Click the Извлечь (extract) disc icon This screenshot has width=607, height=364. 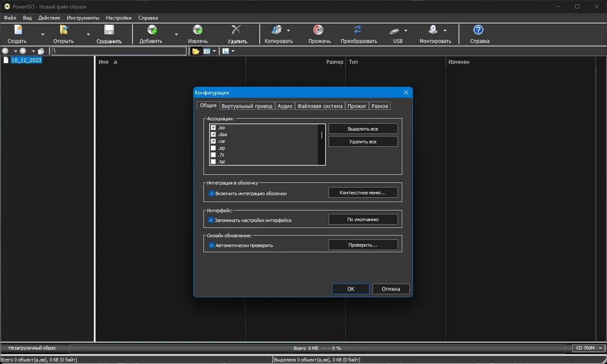click(198, 30)
